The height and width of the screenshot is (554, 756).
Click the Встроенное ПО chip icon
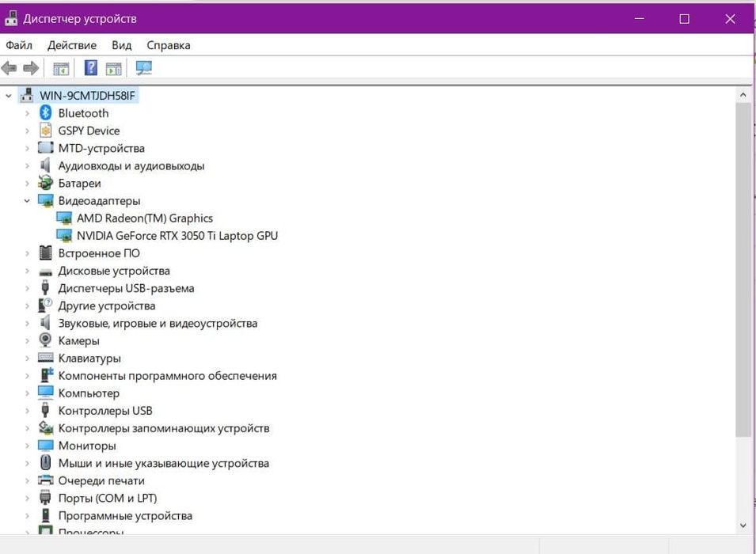(45, 252)
